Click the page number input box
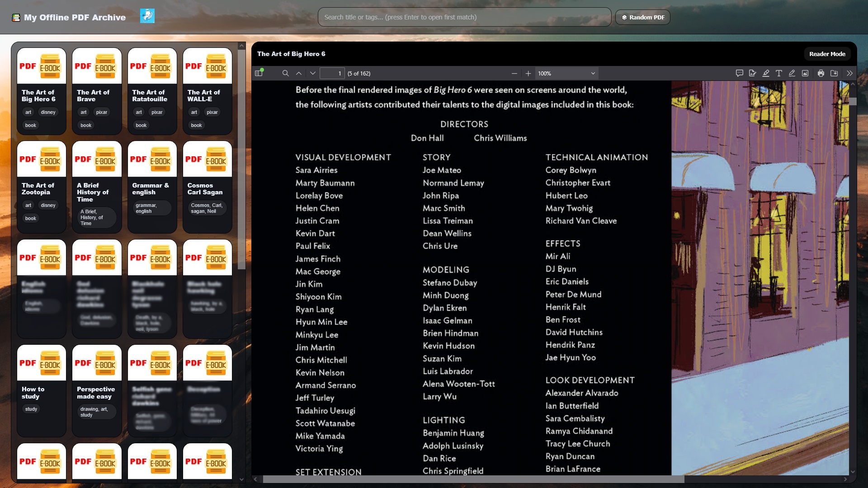Image resolution: width=868 pixels, height=488 pixels. tap(332, 73)
